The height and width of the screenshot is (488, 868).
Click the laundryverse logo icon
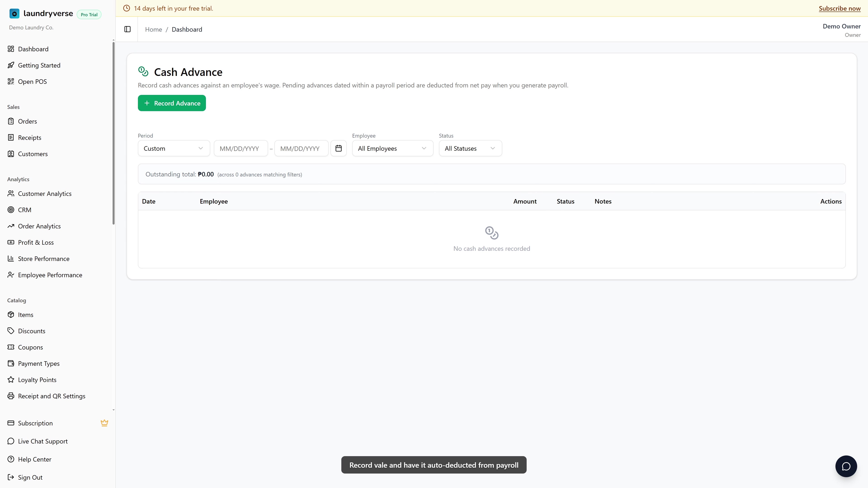[14, 14]
